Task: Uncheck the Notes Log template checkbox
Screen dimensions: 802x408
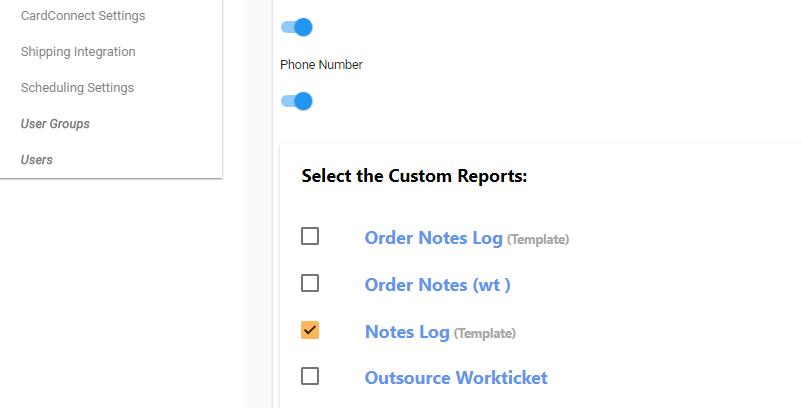Action: [x=310, y=330]
